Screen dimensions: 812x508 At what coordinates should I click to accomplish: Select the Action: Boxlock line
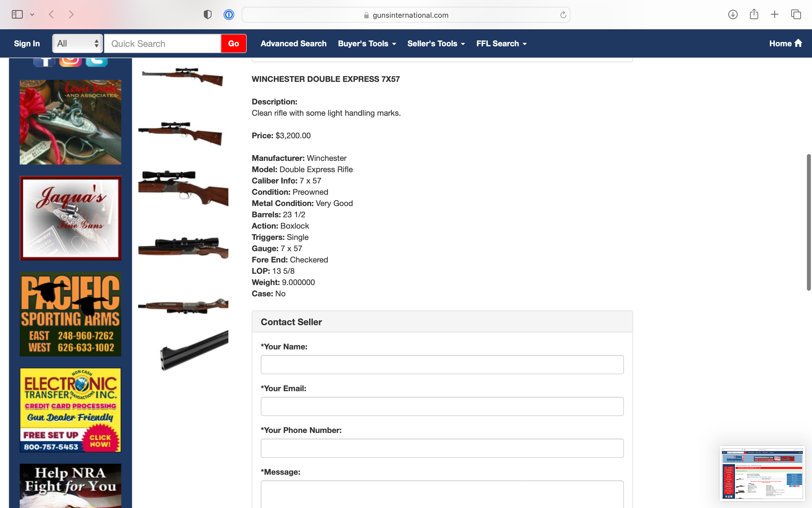tap(280, 226)
